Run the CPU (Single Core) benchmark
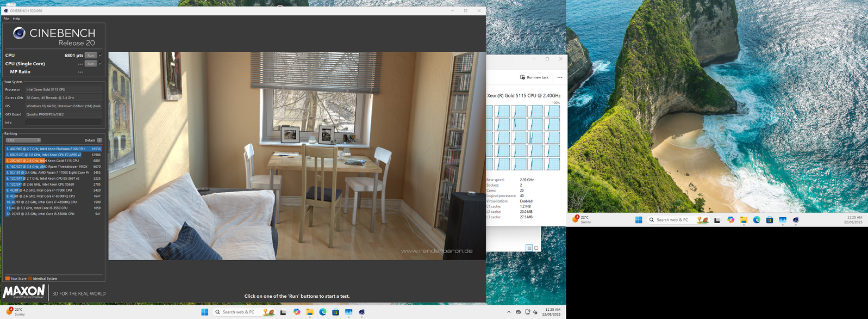The height and width of the screenshot is (319, 868). 91,64
